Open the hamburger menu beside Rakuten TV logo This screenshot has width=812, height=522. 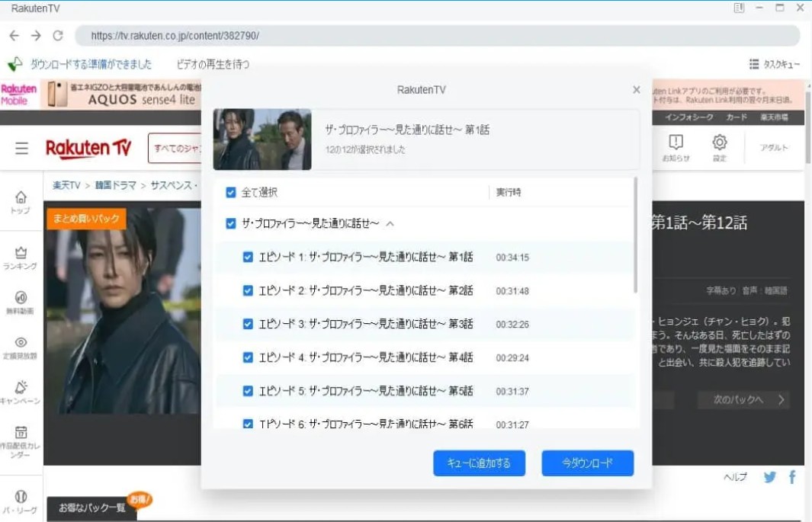tap(22, 149)
